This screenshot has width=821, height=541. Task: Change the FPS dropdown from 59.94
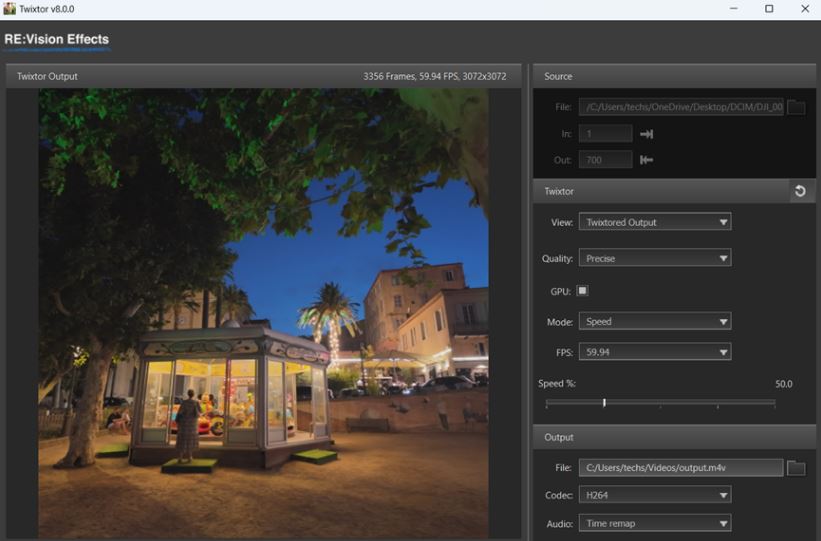655,352
